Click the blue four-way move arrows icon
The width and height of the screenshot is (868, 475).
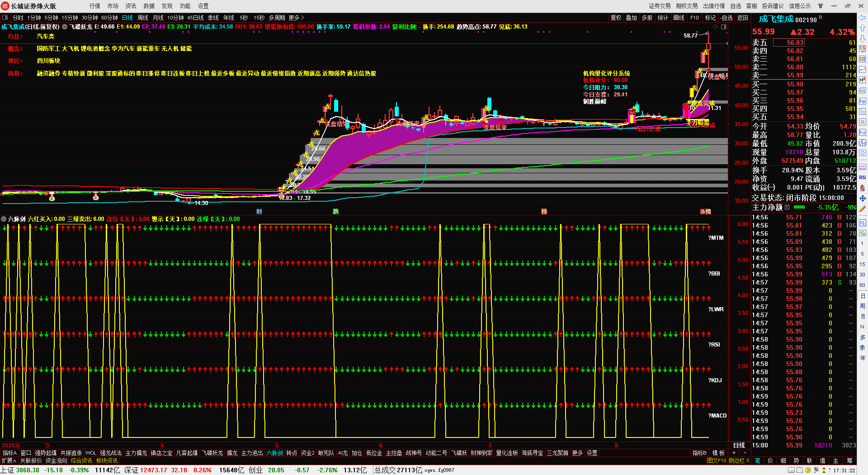[862, 198]
